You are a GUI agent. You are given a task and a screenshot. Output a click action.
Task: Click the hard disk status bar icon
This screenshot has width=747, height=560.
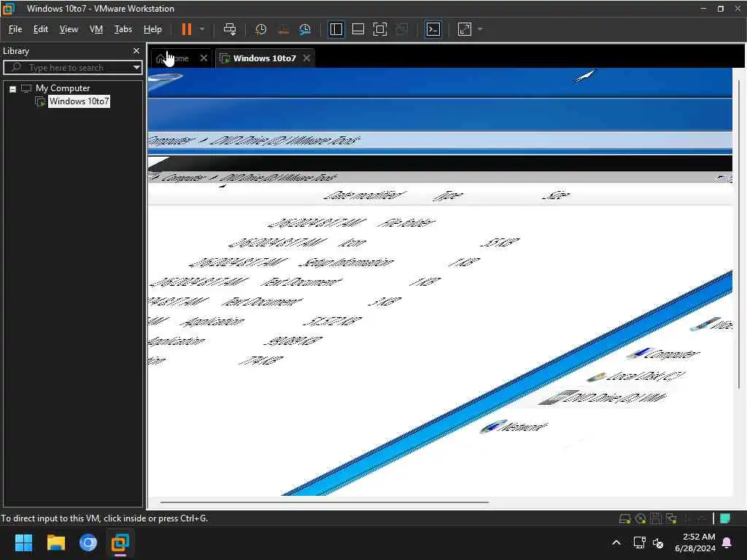pos(624,518)
